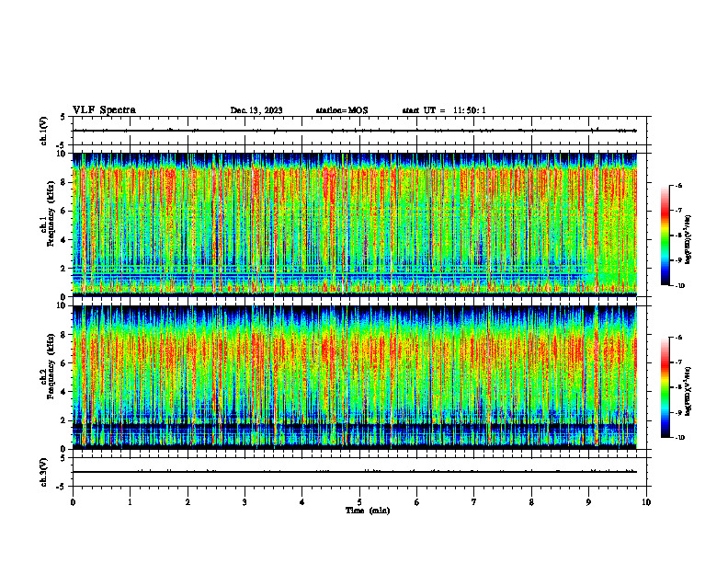
Task: Click time-axis tick label "7"
Action: click(x=474, y=502)
